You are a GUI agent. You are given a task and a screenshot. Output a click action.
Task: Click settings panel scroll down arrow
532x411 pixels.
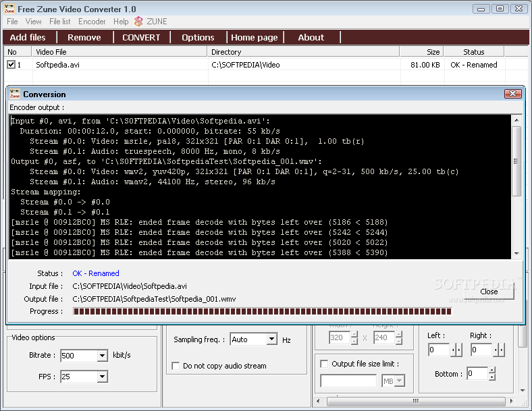[523, 391]
